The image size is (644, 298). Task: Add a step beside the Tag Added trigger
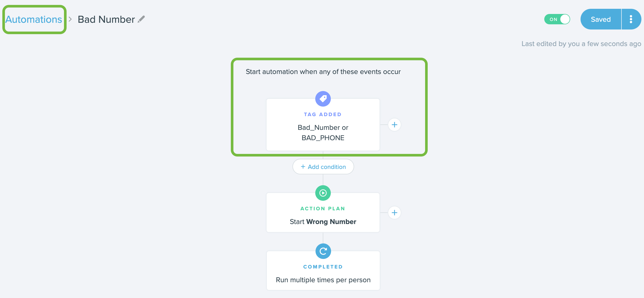(394, 125)
